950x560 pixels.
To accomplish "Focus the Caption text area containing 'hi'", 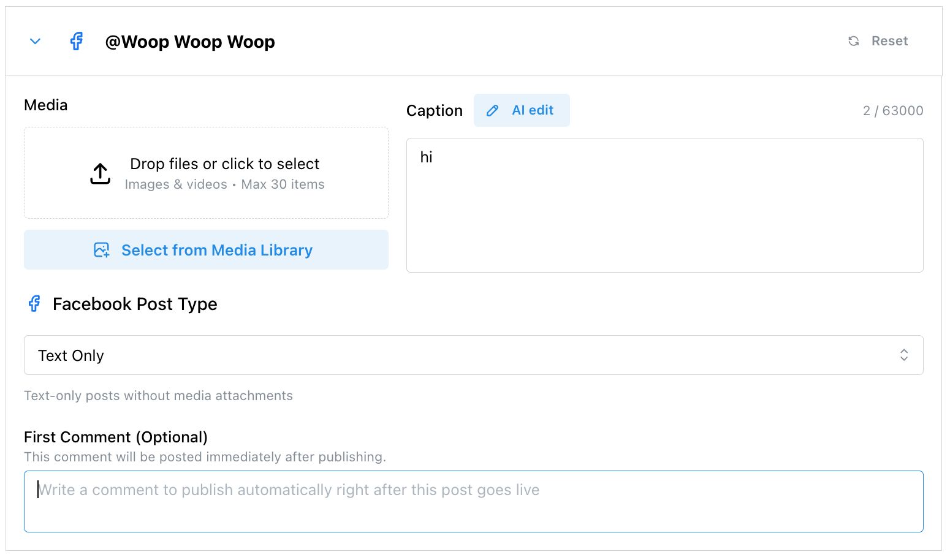I will (664, 205).
